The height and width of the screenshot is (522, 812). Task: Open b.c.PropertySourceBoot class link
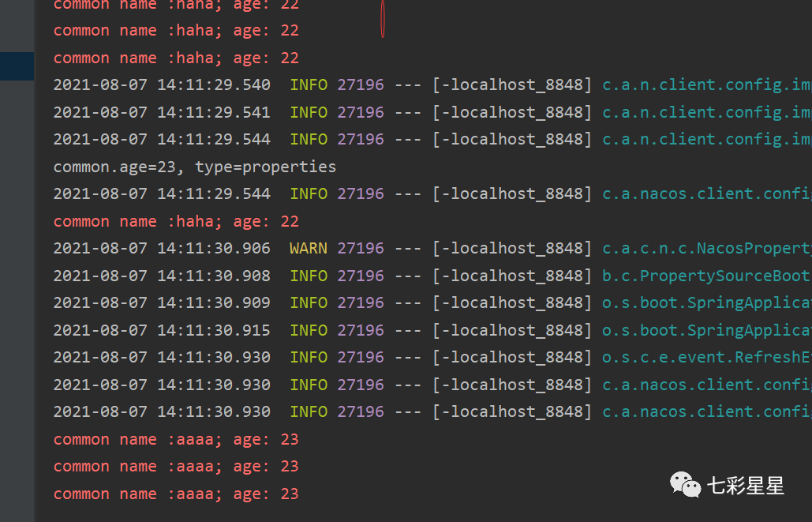pyautogui.click(x=706, y=276)
